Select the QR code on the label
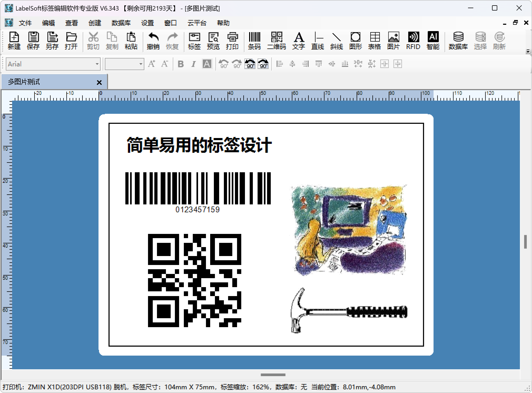The height and width of the screenshot is (393, 532). click(195, 281)
